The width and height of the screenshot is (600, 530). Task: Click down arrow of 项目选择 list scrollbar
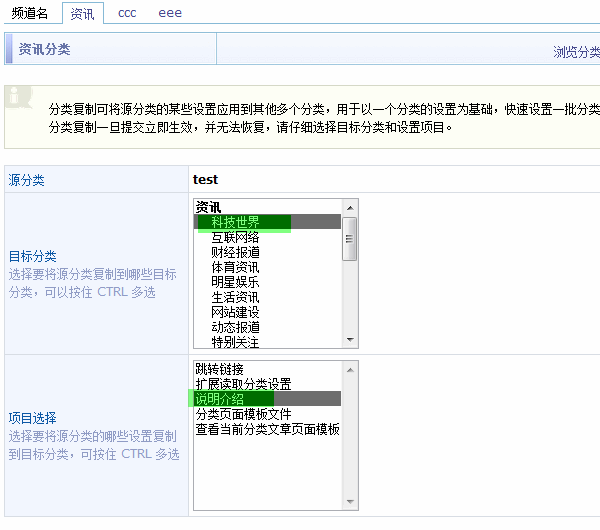click(350, 502)
